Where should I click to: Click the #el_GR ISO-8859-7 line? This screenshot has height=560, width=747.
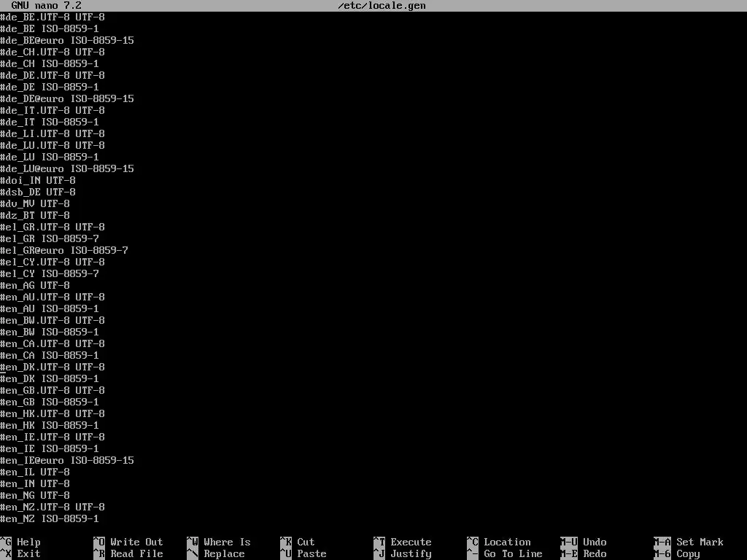pos(50,238)
